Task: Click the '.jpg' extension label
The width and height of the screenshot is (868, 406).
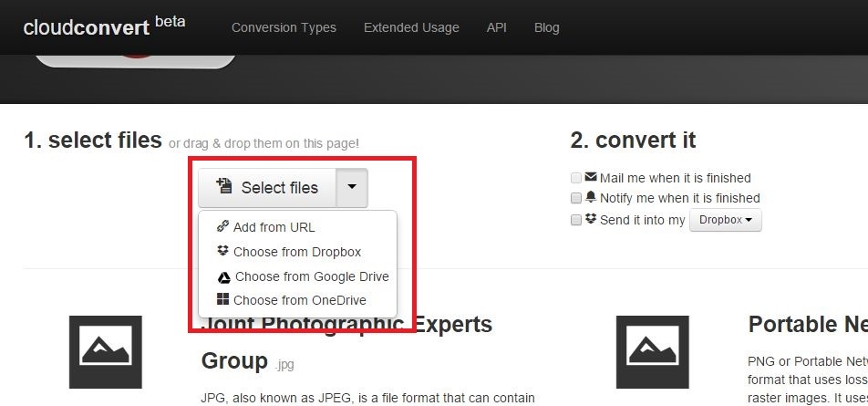Action: click(x=284, y=365)
